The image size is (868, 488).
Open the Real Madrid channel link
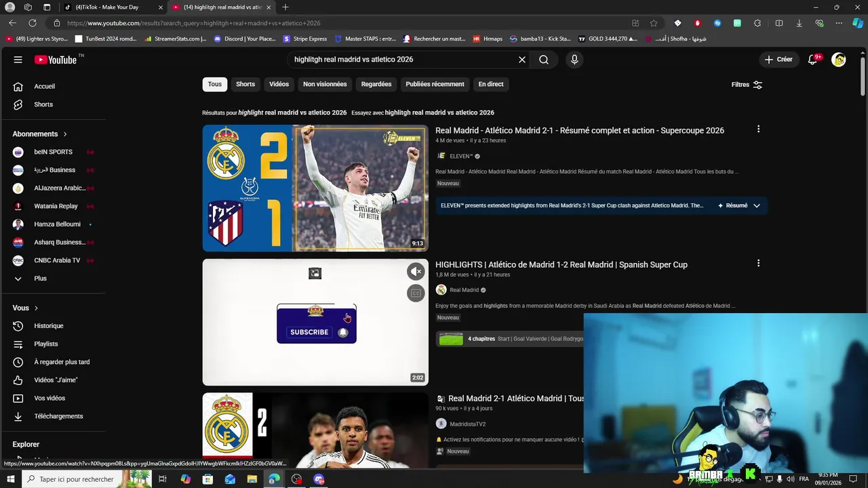click(464, 290)
